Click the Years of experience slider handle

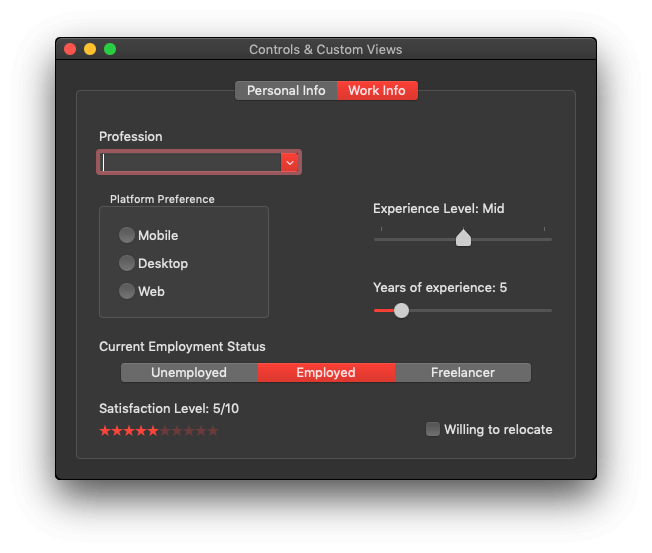coord(401,310)
